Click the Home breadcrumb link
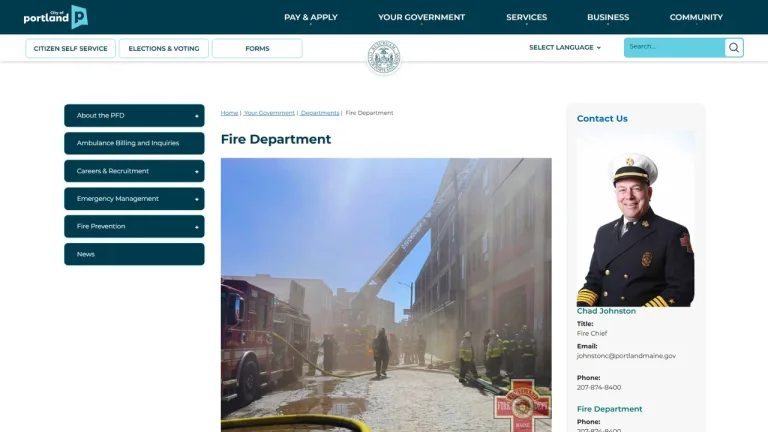This screenshot has height=432, width=768. pyautogui.click(x=229, y=113)
